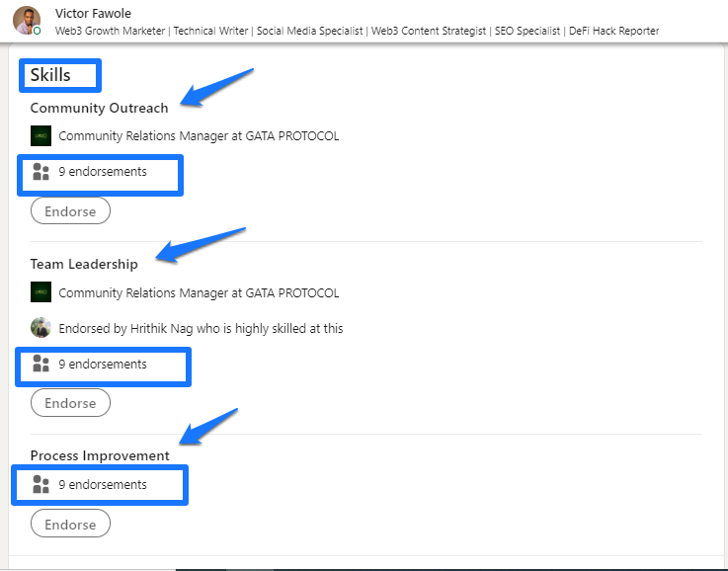Click Hrithik Nag's avatar photo
This screenshot has height=571, width=728.
(40, 328)
